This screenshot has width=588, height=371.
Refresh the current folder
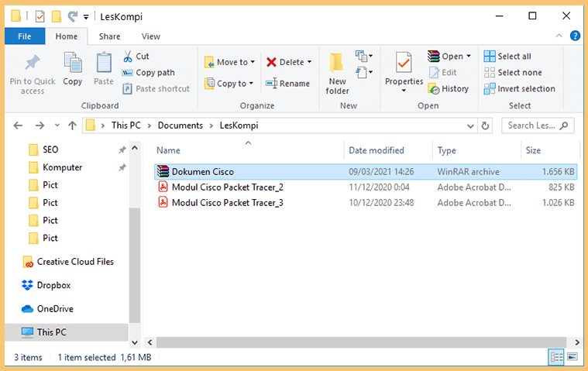485,125
